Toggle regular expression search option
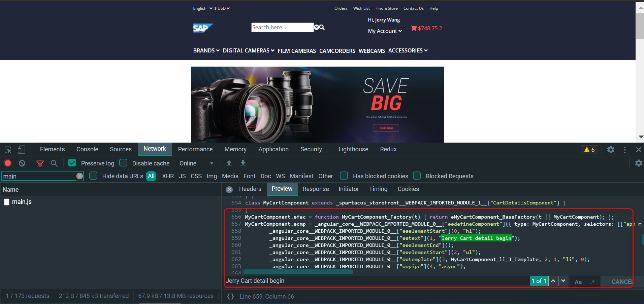 coord(592,282)
